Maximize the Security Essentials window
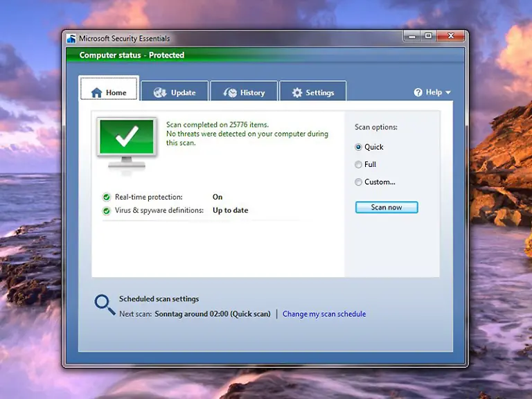This screenshot has height=399, width=532. (x=428, y=36)
